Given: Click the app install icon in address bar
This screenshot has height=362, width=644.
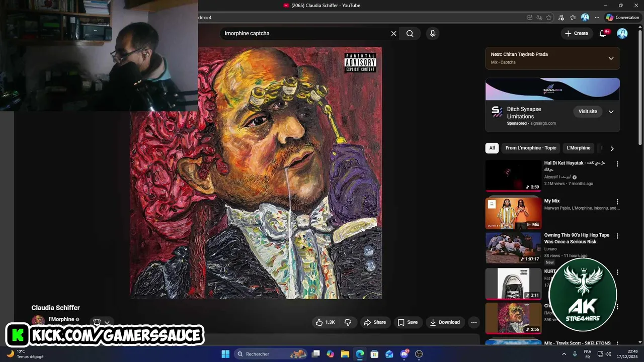Looking at the screenshot, I should click(530, 17).
